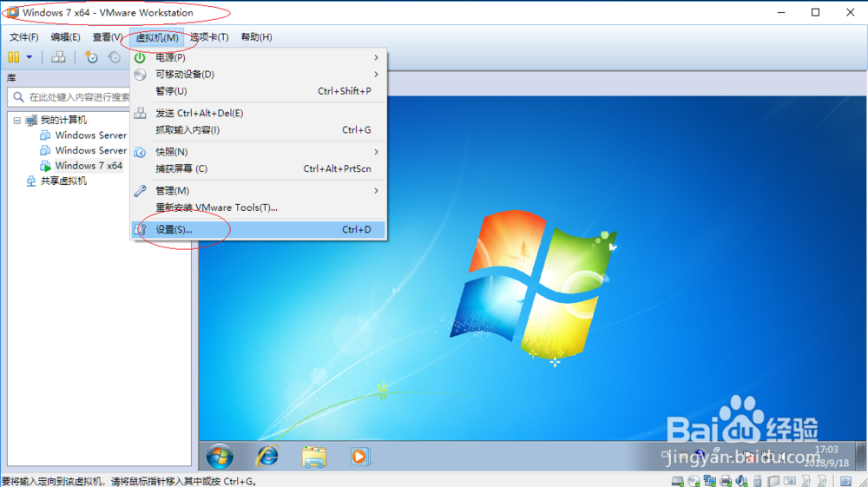
Task: Click the yellow pause VM toolbar icon
Action: coord(14,56)
